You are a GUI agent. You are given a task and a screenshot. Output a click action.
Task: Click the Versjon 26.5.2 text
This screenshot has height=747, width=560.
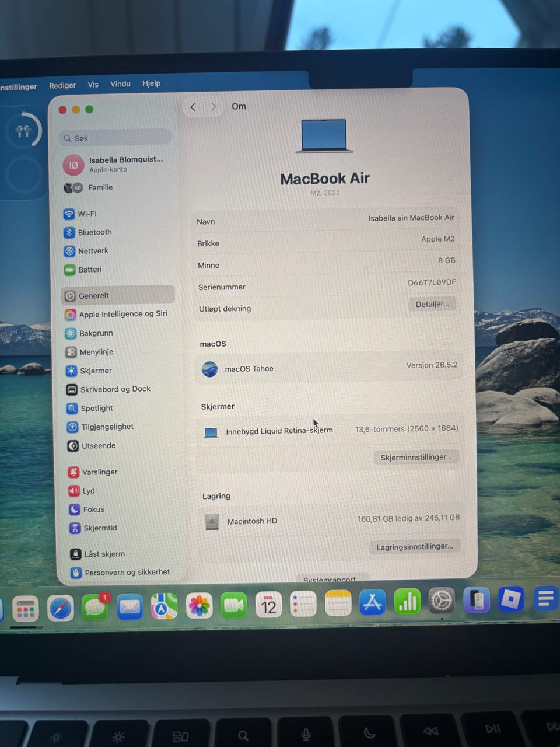coord(432,365)
